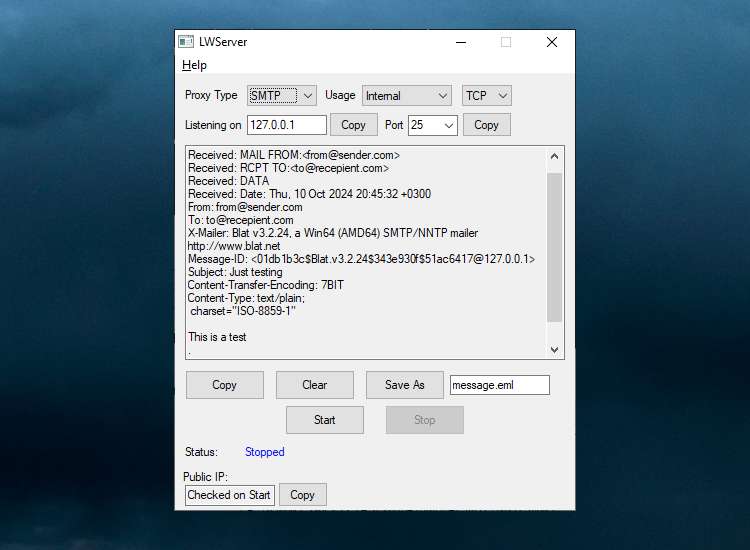This screenshot has width=750, height=550.
Task: Click the Message-ID line in log
Action: point(361,259)
